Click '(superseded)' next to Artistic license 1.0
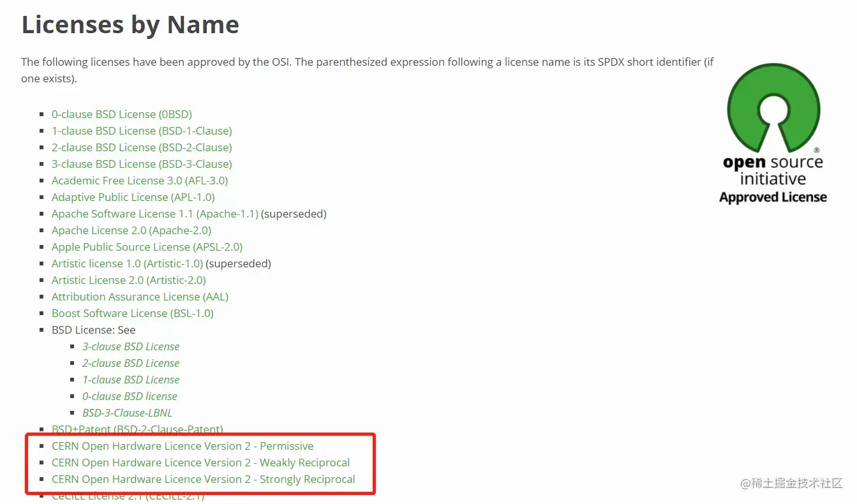This screenshot has height=504, width=857. [239, 263]
